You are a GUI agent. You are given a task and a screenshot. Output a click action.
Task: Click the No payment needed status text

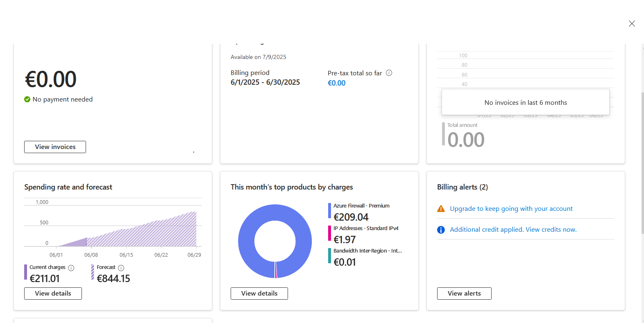pyautogui.click(x=63, y=99)
